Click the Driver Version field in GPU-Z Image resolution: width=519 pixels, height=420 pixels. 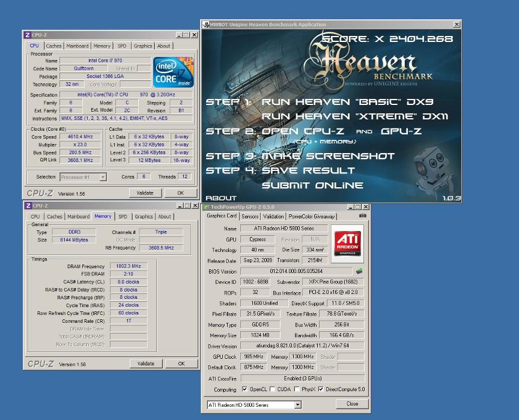(x=303, y=346)
